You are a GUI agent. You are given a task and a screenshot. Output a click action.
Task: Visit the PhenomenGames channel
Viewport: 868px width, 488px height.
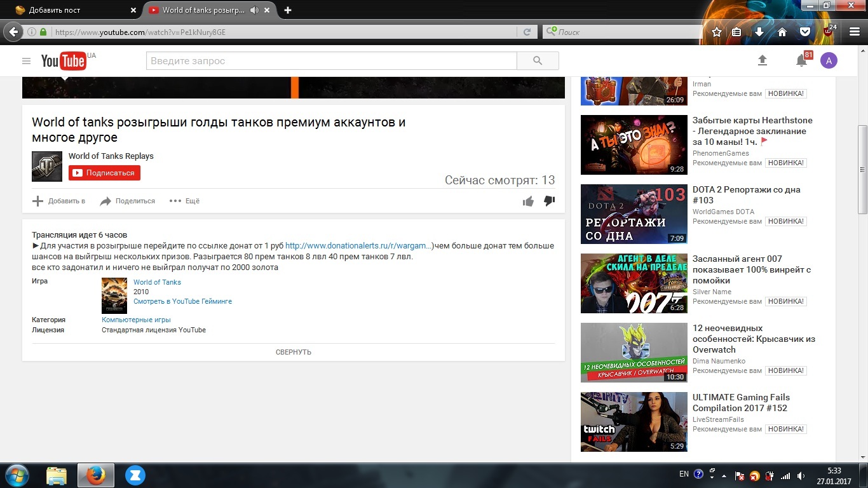pos(721,153)
